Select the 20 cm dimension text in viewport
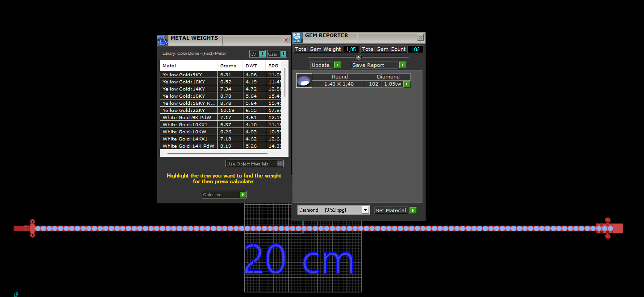This screenshot has width=644, height=297. (x=299, y=259)
